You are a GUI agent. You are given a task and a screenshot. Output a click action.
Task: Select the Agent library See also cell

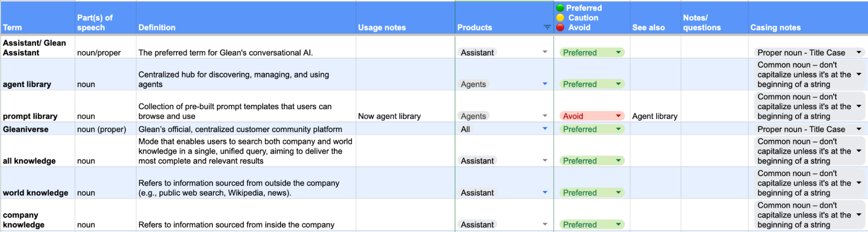click(x=655, y=106)
